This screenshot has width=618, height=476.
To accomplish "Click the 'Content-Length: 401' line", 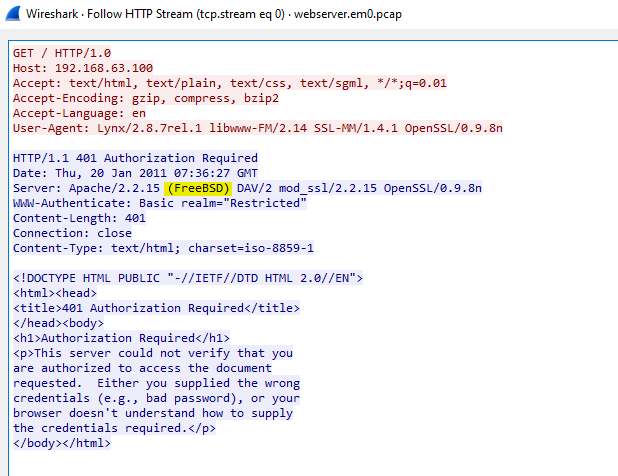I will pos(79,218).
